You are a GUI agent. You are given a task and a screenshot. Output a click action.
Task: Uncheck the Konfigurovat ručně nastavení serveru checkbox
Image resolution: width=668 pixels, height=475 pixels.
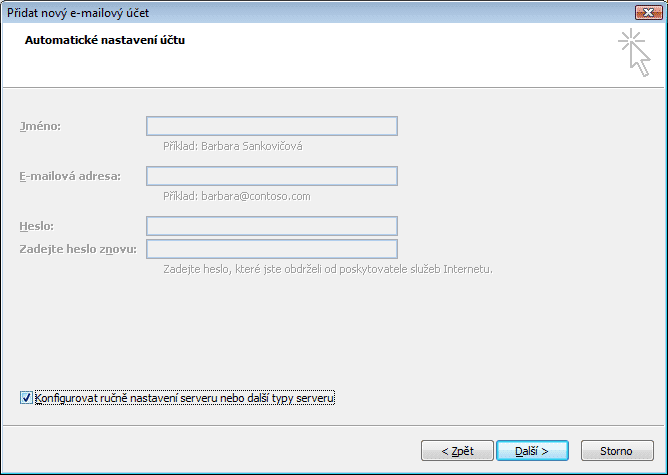pyautogui.click(x=26, y=398)
